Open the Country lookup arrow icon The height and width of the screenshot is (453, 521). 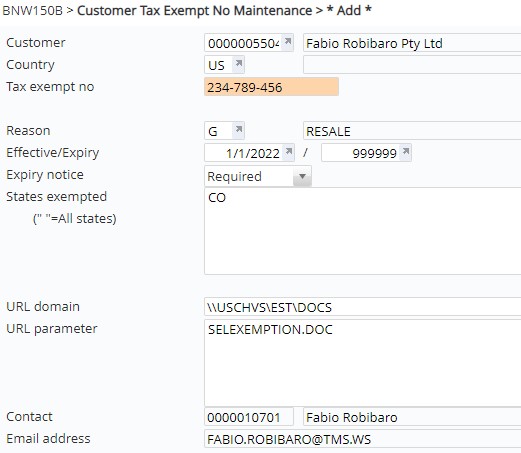tap(239, 63)
